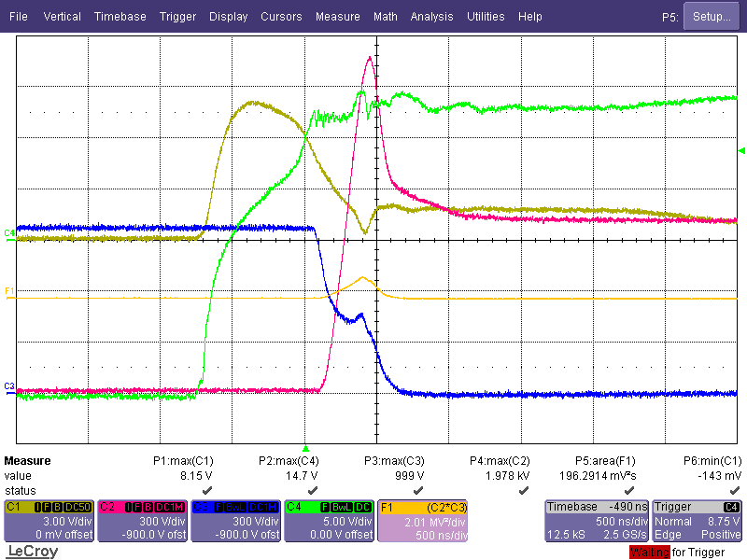Image resolution: width=747 pixels, height=560 pixels.
Task: Open the Analysis menu
Action: 431,17
